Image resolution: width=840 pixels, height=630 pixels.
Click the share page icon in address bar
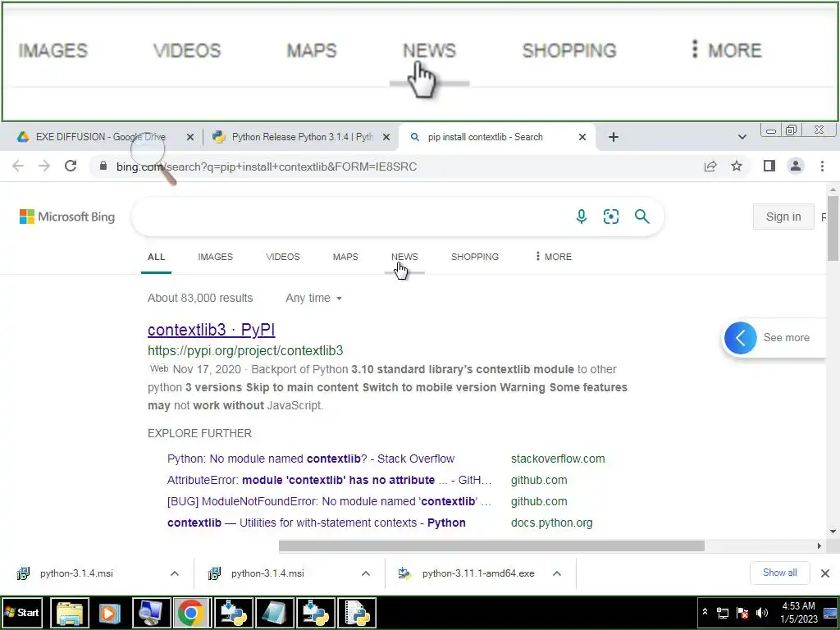click(x=710, y=166)
